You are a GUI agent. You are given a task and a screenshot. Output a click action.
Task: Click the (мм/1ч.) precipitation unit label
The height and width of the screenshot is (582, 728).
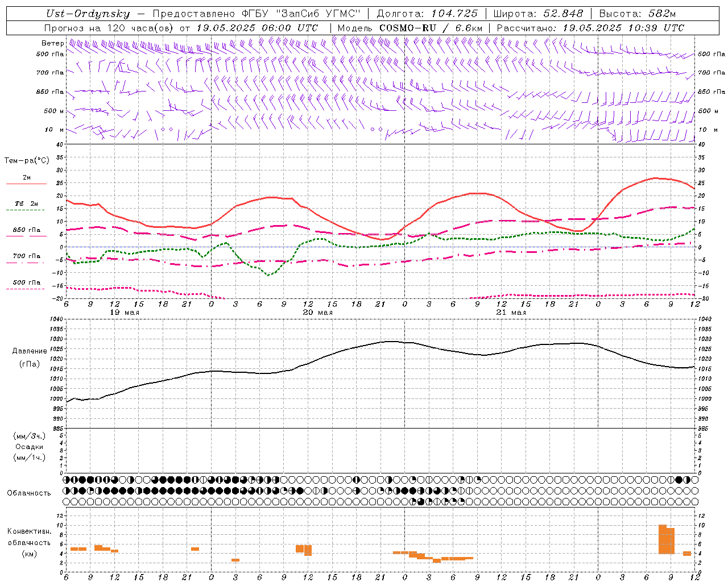tap(30, 458)
